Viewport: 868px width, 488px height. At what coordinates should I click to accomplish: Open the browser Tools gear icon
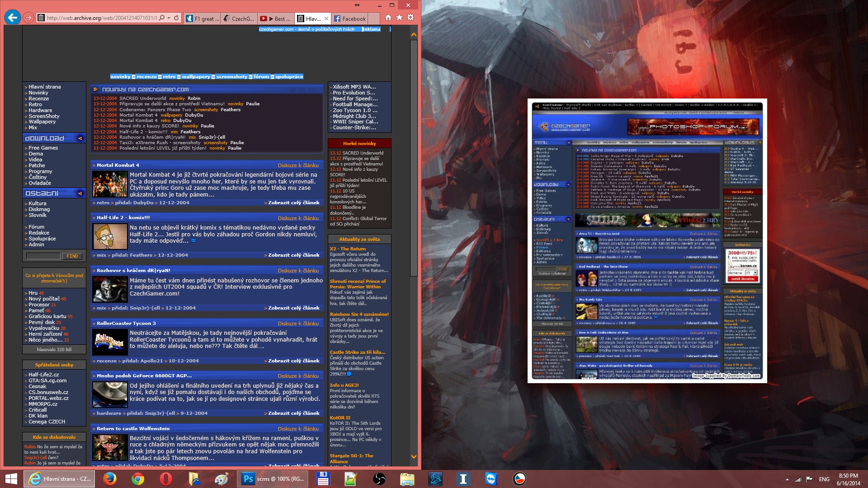pos(410,18)
